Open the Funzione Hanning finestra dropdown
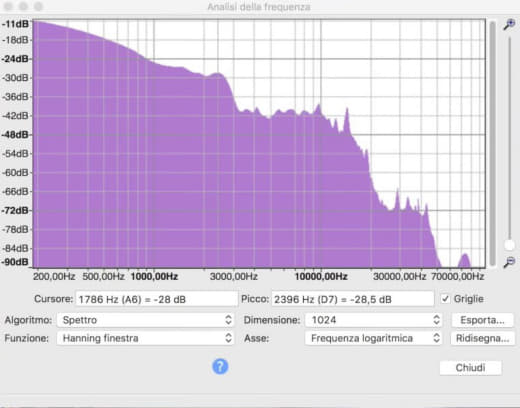This screenshot has width=520, height=408. pos(145,338)
